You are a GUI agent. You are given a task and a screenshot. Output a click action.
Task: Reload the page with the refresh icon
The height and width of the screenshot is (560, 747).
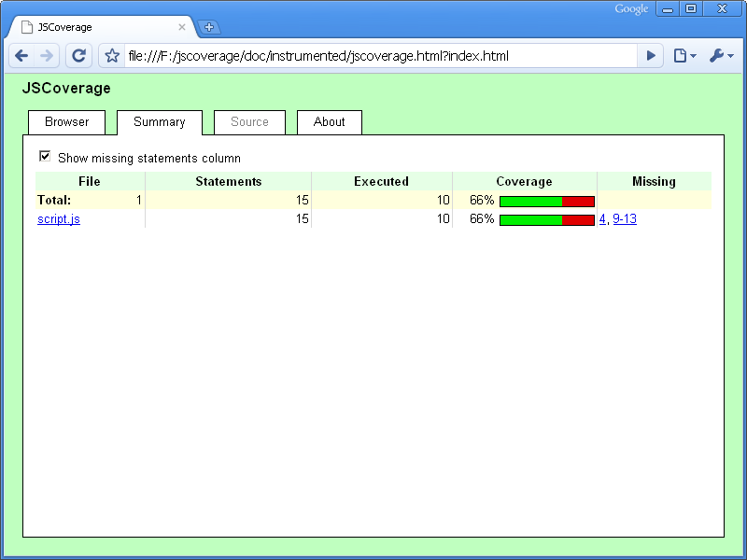pos(78,56)
